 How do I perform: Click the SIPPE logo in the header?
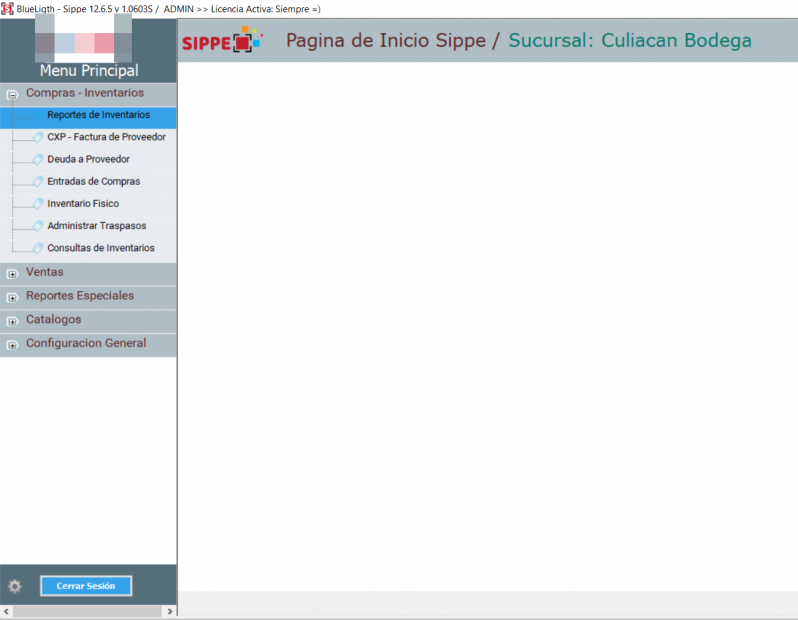pyautogui.click(x=221, y=42)
